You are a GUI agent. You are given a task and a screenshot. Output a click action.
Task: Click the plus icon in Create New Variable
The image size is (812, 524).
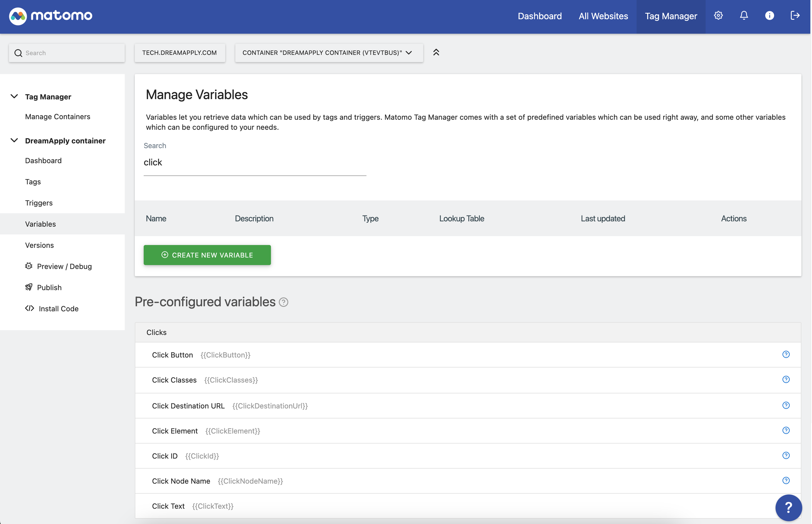tap(165, 255)
